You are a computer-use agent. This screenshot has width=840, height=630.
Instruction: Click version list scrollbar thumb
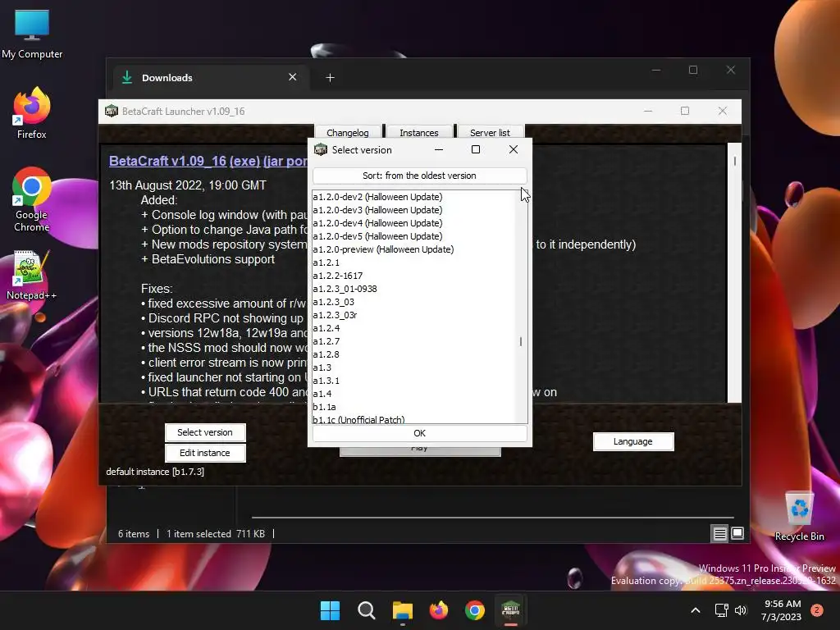click(x=521, y=341)
